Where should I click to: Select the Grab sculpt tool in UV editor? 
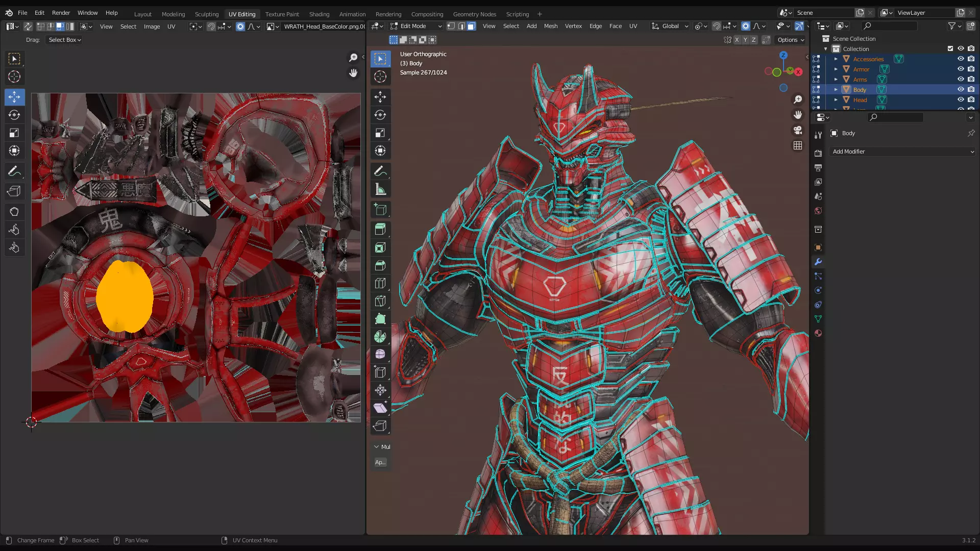(14, 212)
